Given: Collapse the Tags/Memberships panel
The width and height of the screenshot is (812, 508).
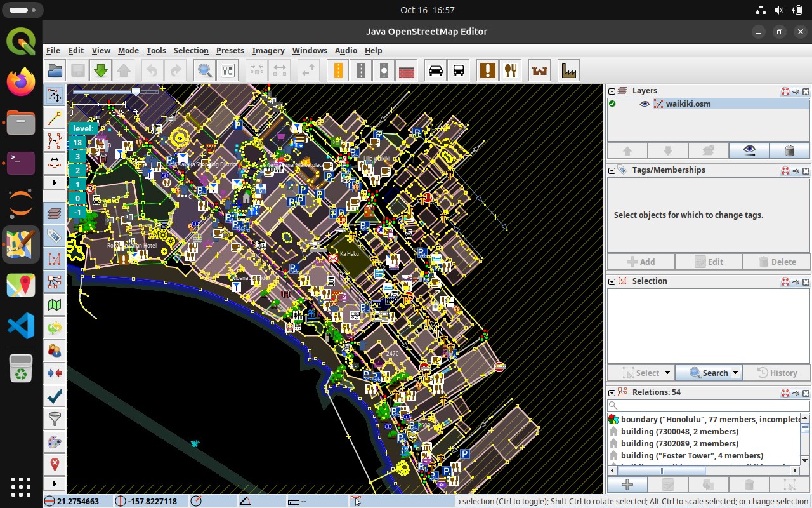Looking at the screenshot, I should coord(612,170).
